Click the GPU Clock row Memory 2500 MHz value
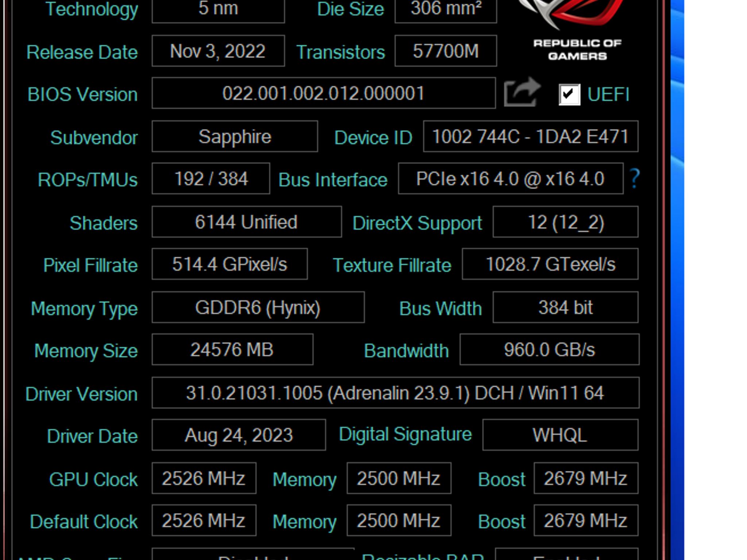Viewport: 747px width, 560px height. 399,478
